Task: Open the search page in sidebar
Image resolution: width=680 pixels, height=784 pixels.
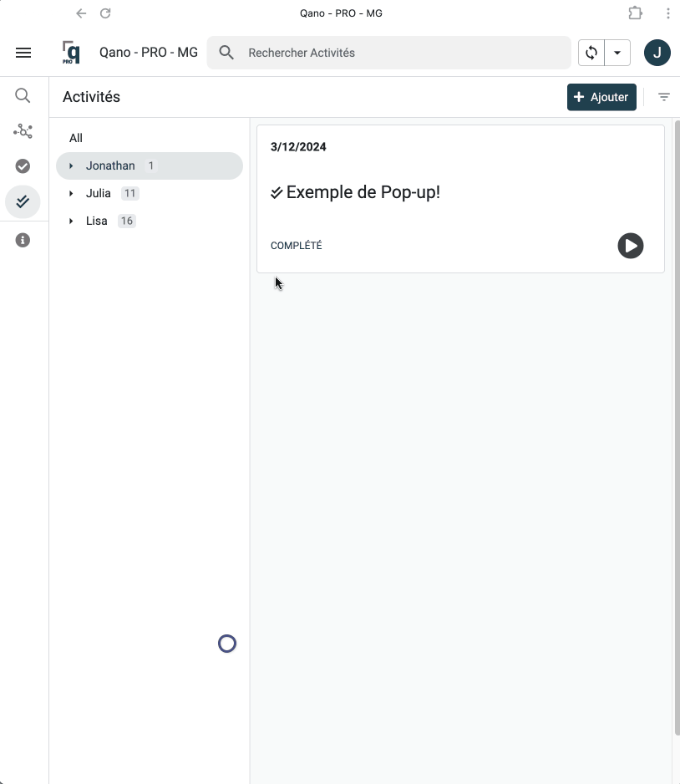Action: tap(23, 96)
